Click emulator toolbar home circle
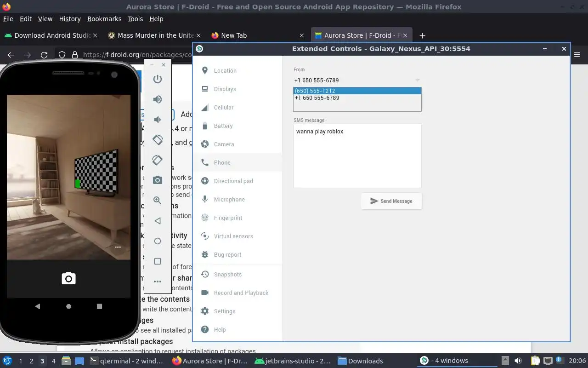588x368 pixels. click(158, 241)
